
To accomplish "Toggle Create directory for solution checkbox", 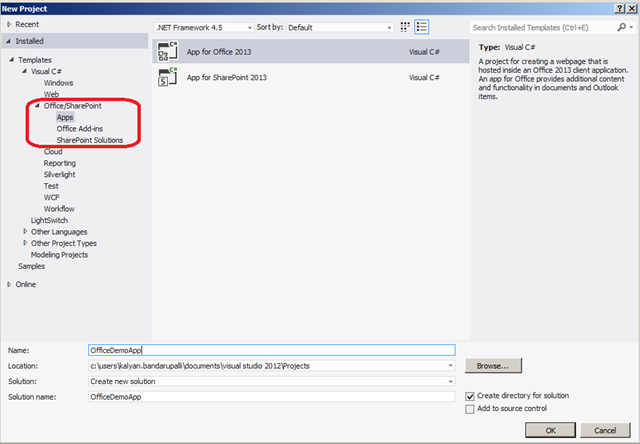I will coord(470,396).
